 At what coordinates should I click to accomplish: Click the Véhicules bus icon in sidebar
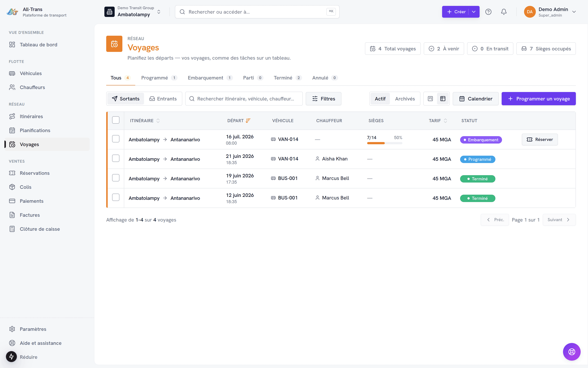[12, 73]
